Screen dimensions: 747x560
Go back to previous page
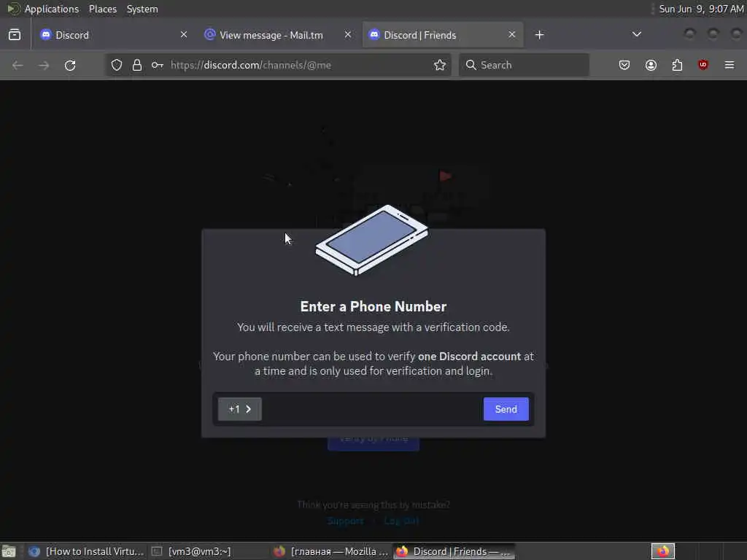pos(18,65)
